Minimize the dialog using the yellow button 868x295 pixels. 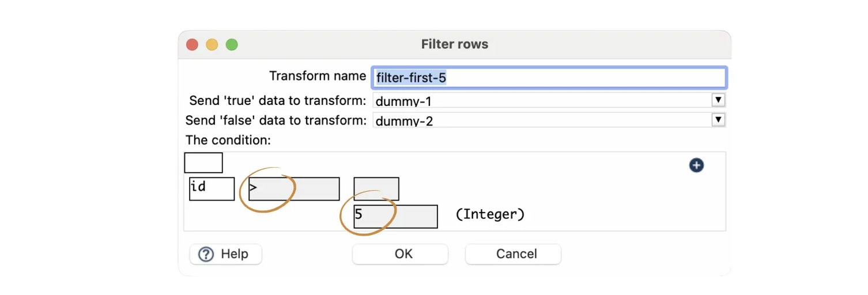pos(212,45)
